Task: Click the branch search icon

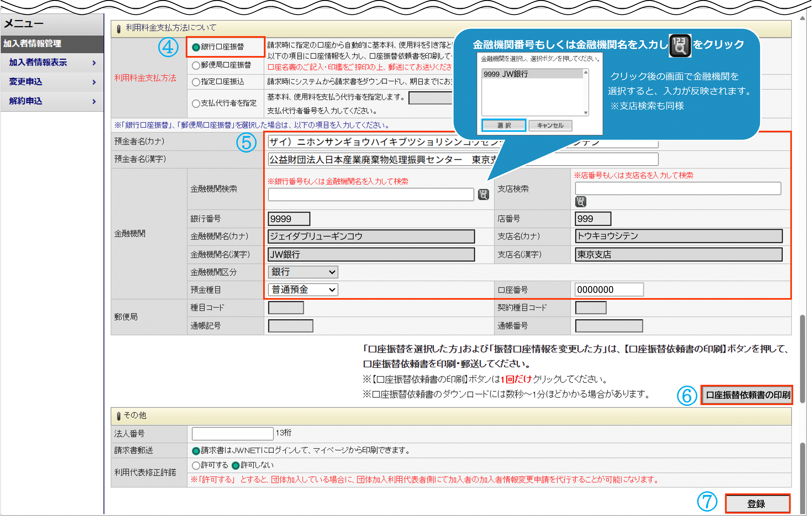Action: 580,202
